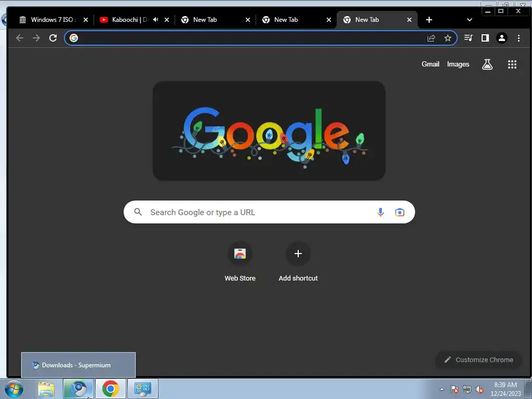Open the Google apps grid

[512, 64]
